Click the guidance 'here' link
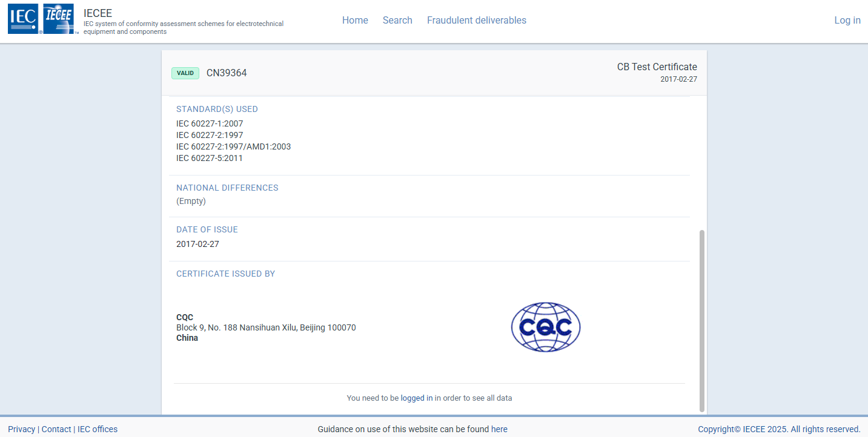Viewport: 868px width, 437px height. [499, 429]
